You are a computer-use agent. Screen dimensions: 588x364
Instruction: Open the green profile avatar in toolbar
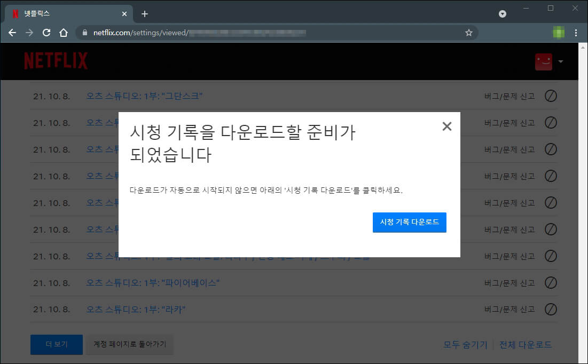coord(559,33)
